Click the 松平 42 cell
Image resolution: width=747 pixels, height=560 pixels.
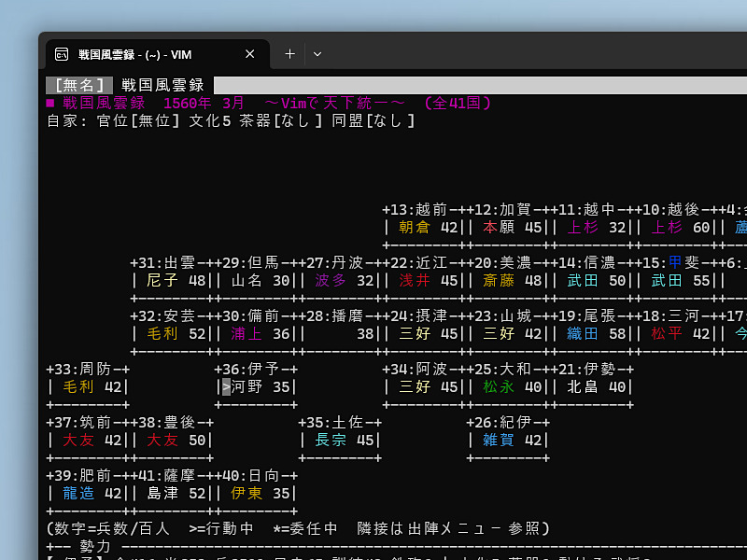click(681, 334)
